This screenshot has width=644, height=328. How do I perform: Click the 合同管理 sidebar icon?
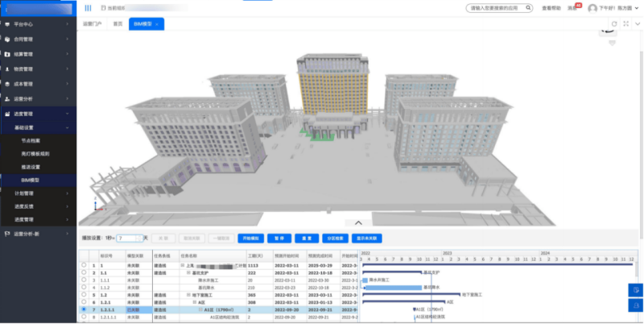coord(7,38)
